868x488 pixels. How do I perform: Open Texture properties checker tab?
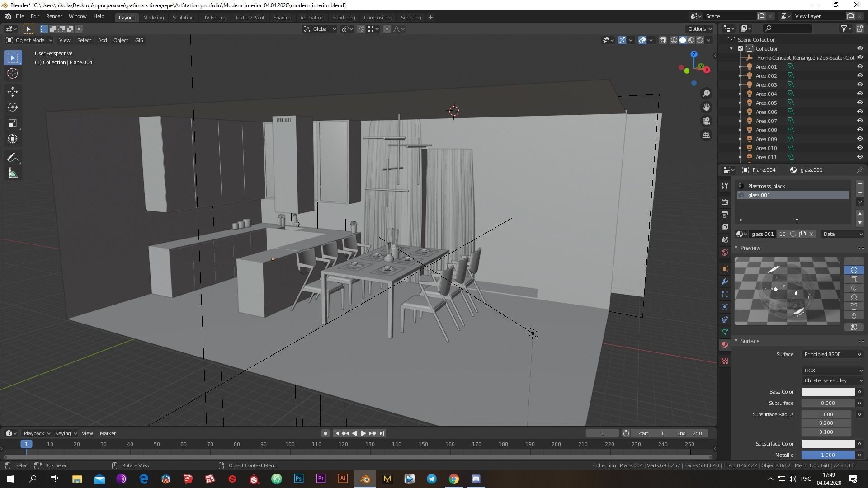pyautogui.click(x=725, y=361)
